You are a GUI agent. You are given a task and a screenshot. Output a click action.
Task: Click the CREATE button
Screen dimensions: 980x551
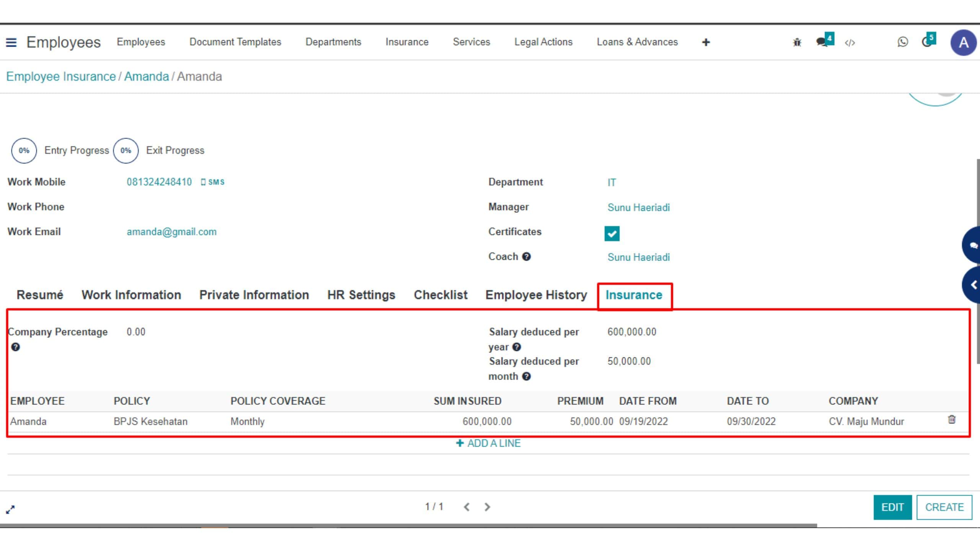(x=944, y=507)
